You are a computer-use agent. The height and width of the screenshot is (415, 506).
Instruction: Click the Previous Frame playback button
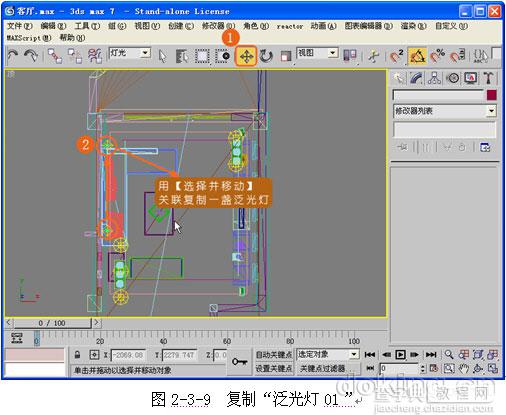pos(386,355)
